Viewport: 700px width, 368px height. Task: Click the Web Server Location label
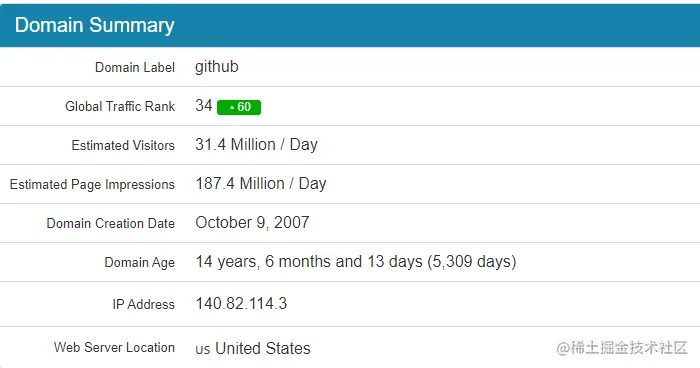tap(114, 347)
